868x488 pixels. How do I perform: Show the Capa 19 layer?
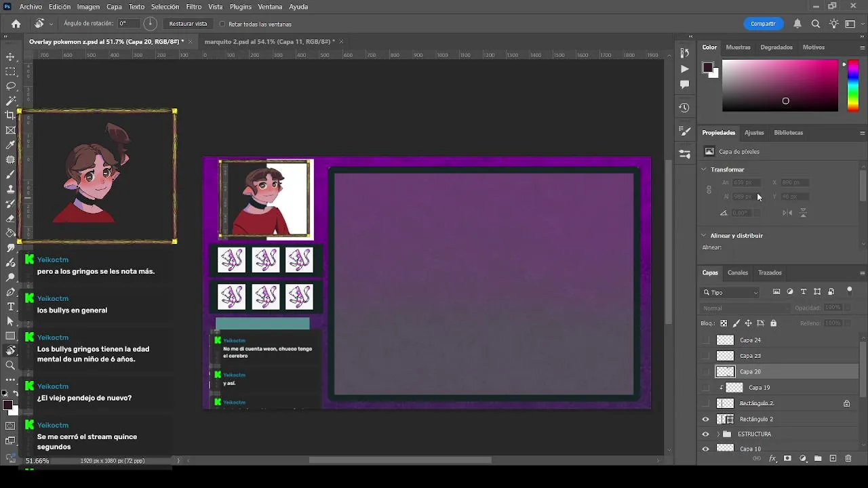tap(706, 388)
